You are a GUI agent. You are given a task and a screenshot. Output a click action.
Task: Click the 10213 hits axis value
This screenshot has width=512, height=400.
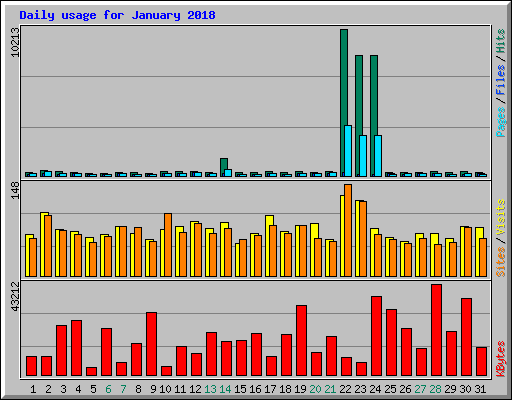coord(15,42)
